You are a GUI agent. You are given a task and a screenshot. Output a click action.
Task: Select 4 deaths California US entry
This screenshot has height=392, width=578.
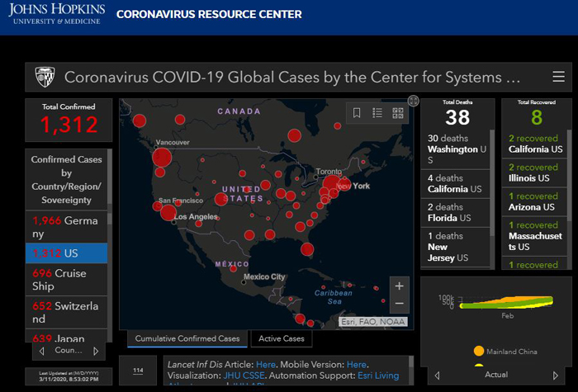[455, 184]
